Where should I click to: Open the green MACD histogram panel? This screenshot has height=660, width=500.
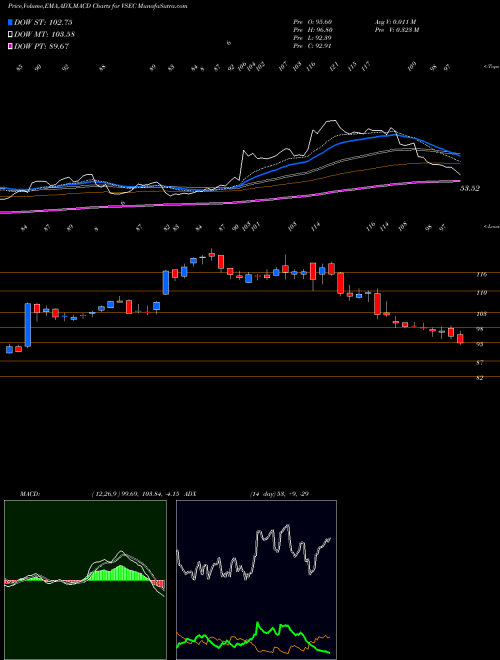[85, 580]
